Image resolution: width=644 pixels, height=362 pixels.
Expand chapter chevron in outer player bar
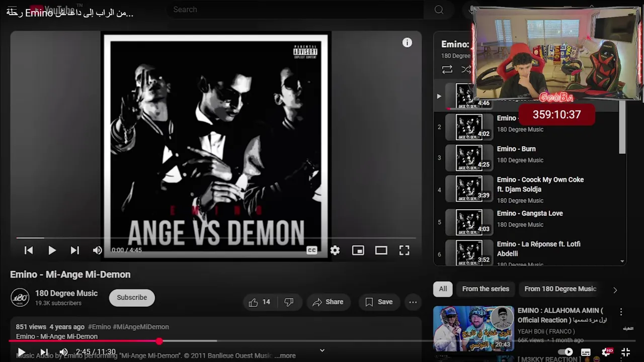(322, 350)
